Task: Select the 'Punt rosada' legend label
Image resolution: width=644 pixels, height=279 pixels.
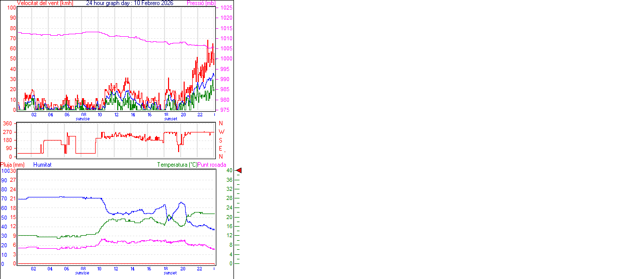Action: pyautogui.click(x=212, y=165)
